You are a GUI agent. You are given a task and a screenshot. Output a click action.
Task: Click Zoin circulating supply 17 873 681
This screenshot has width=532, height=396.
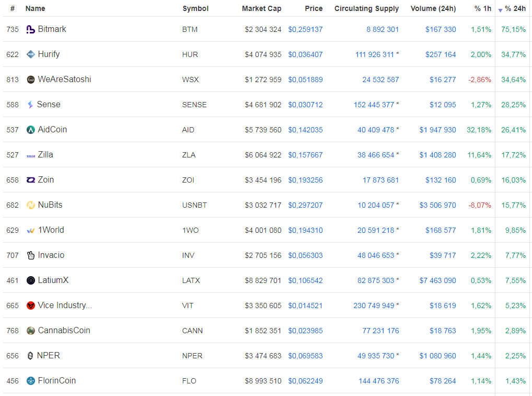(x=380, y=180)
